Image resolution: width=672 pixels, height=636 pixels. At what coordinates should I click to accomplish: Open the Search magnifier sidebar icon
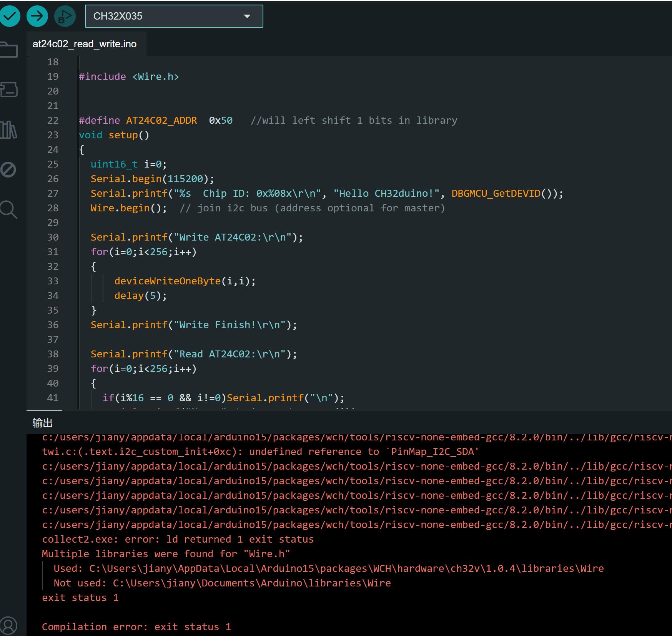[x=8, y=210]
